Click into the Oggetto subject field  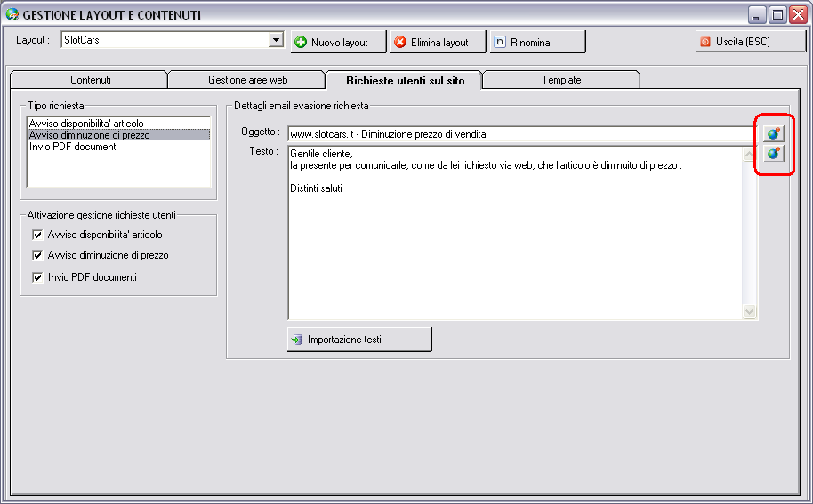click(523, 134)
